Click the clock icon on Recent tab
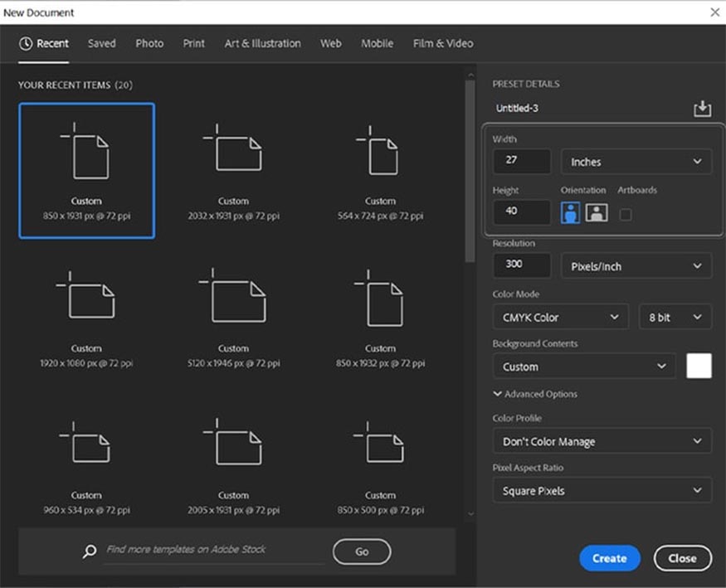 tap(26, 43)
